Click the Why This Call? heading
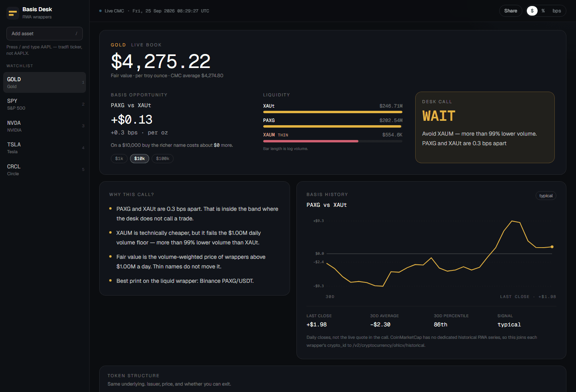Screen dimensions: 576x392 tap(132, 194)
